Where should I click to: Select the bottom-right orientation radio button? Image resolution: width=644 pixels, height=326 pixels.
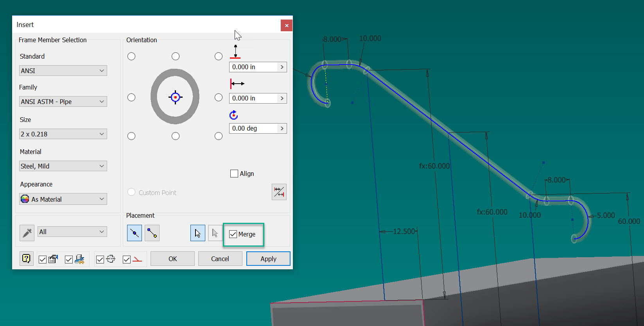click(x=219, y=136)
